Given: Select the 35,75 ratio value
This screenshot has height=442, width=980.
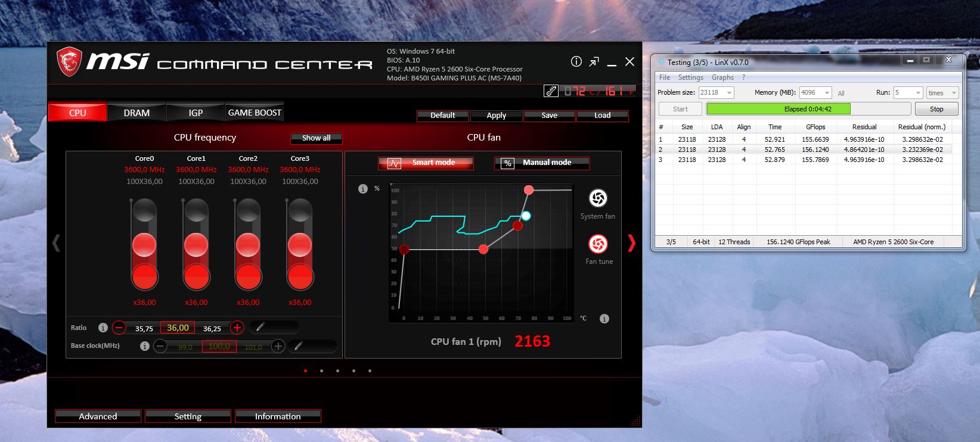Looking at the screenshot, I should coord(144,328).
